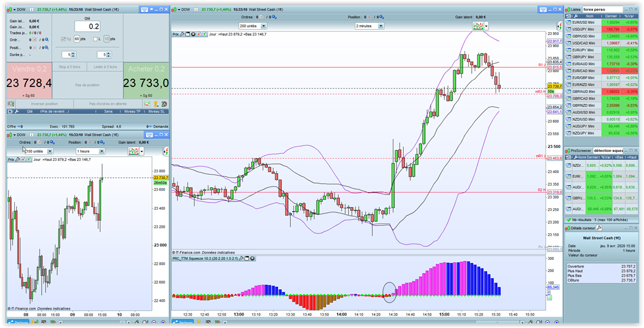The image size is (644, 328).
Task: Click the magnifier icon next to Ordres in main chart
Action: coord(274,17)
